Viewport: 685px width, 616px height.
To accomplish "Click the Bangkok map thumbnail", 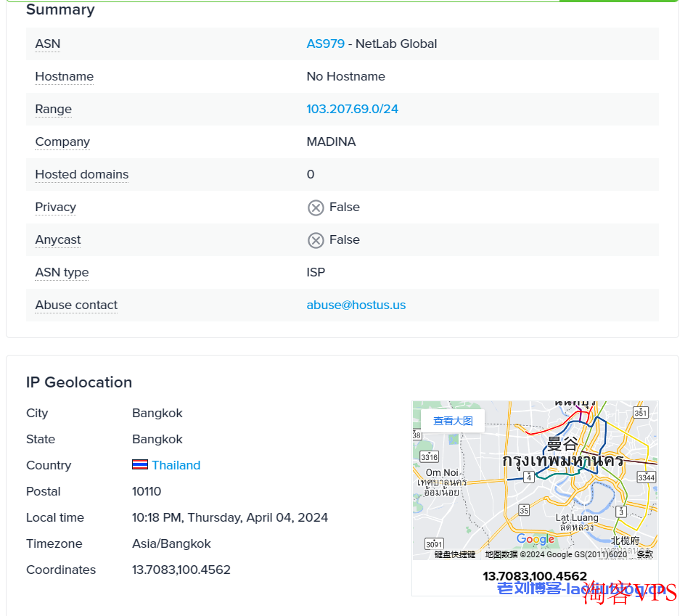I will point(536,480).
